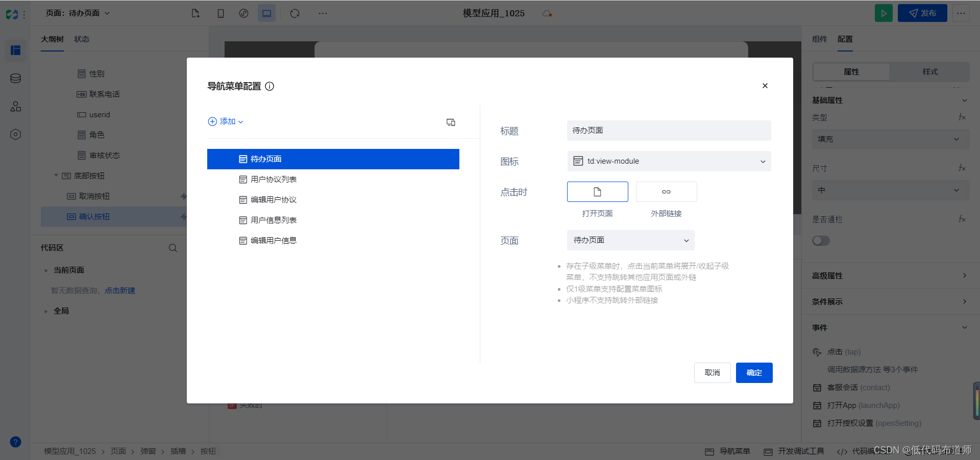Click the 点击新建 link
Viewport: 980px width, 460px height.
click(x=120, y=291)
